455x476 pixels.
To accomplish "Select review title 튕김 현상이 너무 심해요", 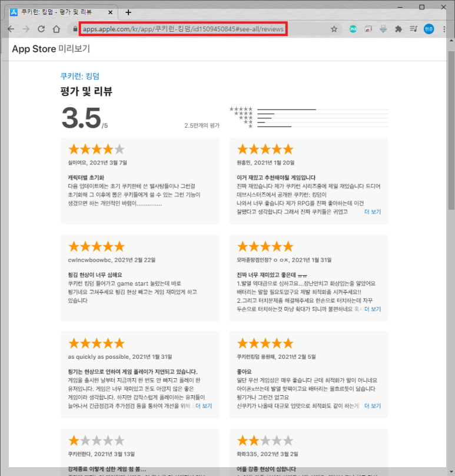I will click(95, 275).
